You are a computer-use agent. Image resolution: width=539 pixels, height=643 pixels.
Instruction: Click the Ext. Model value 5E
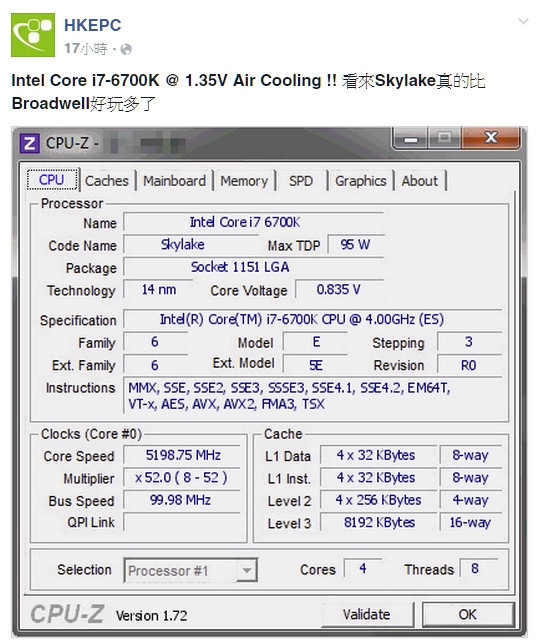315,365
